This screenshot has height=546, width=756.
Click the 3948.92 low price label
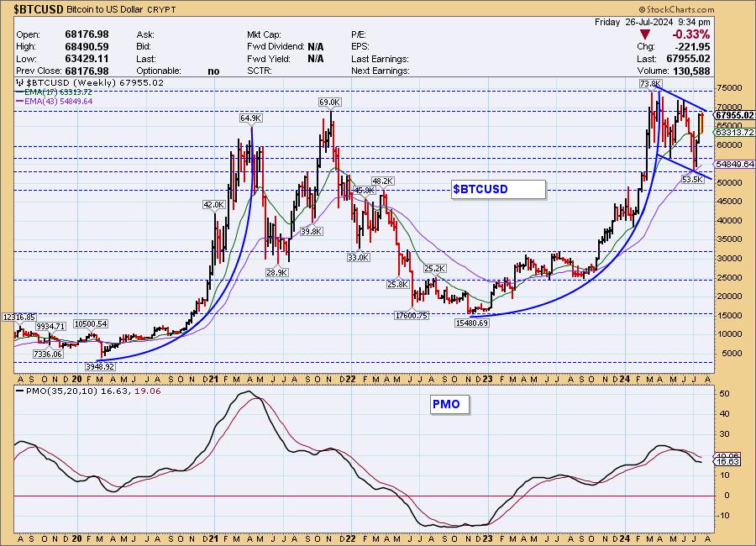100,366
